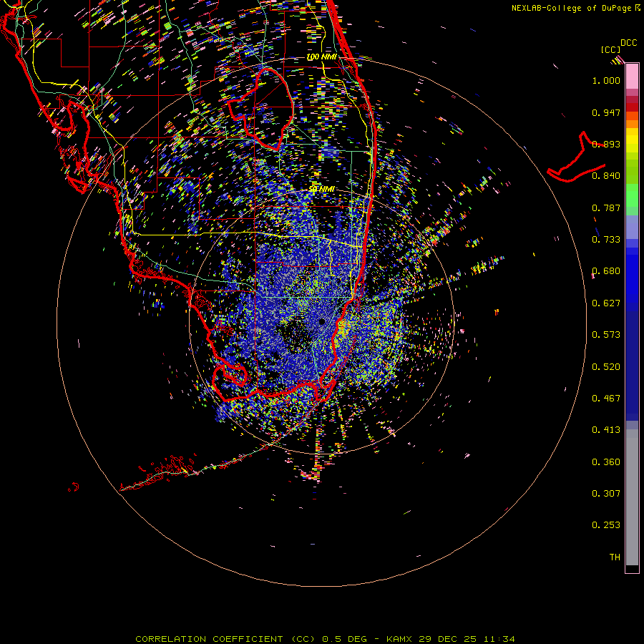Click the 0.947 scale label

(606, 112)
